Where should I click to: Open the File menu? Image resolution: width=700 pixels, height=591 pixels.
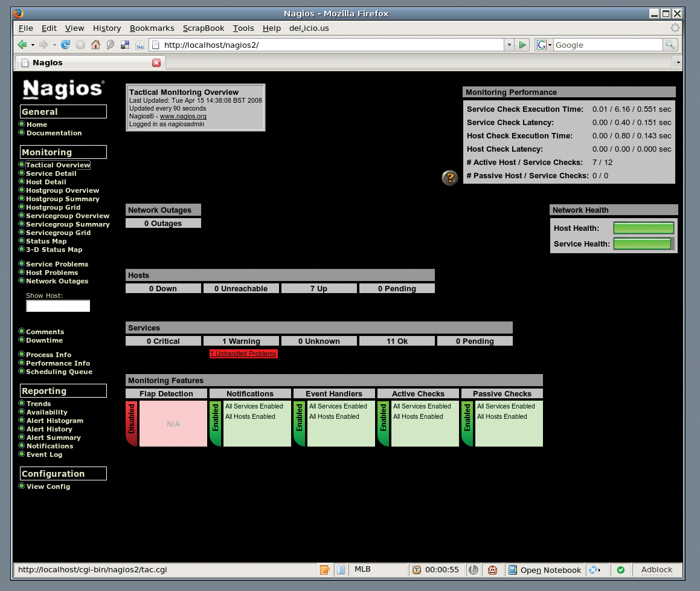click(26, 28)
